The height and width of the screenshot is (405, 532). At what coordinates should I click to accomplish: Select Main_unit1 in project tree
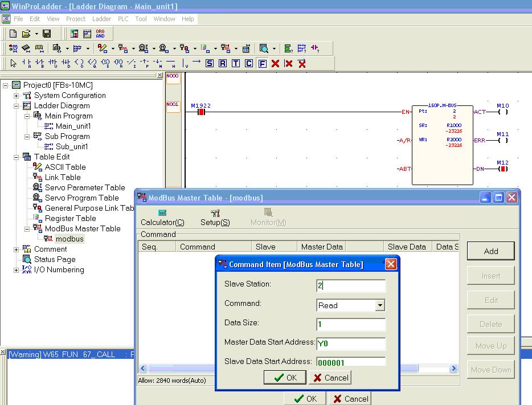[x=73, y=126]
